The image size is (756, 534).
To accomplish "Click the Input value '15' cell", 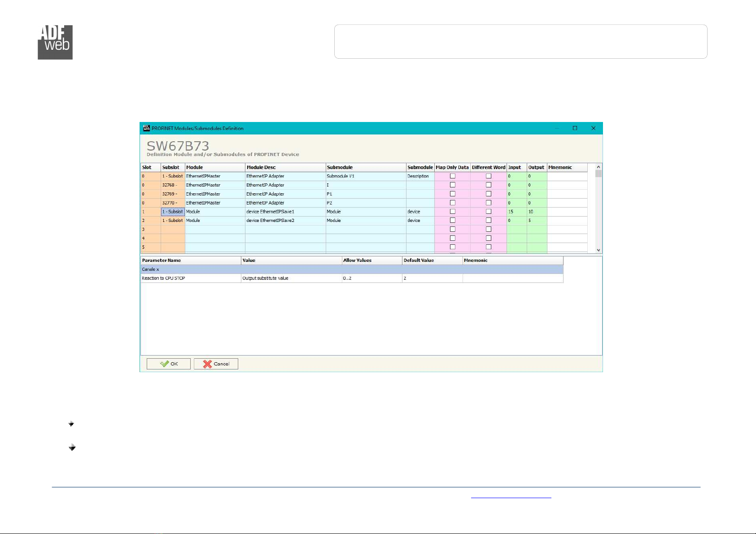I will click(516, 212).
